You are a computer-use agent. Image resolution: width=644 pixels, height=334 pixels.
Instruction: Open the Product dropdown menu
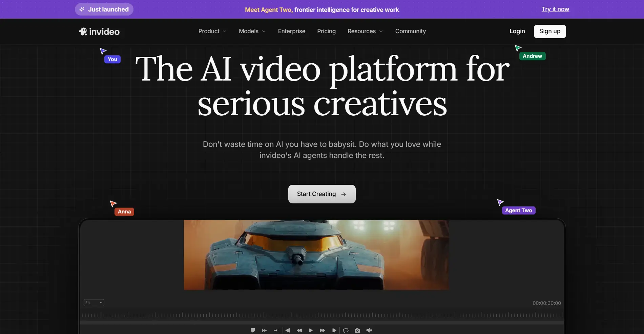212,31
